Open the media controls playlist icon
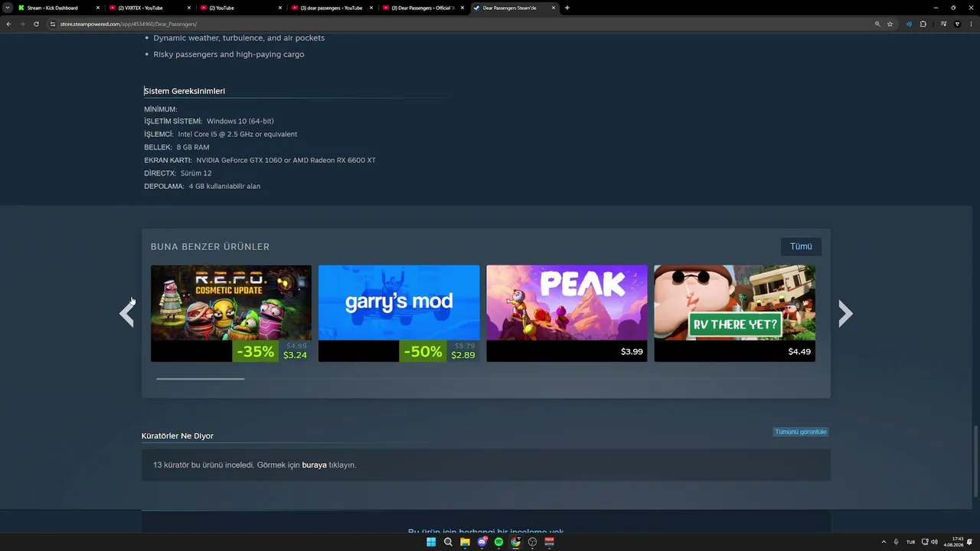Image resolution: width=980 pixels, height=551 pixels. 944,24
